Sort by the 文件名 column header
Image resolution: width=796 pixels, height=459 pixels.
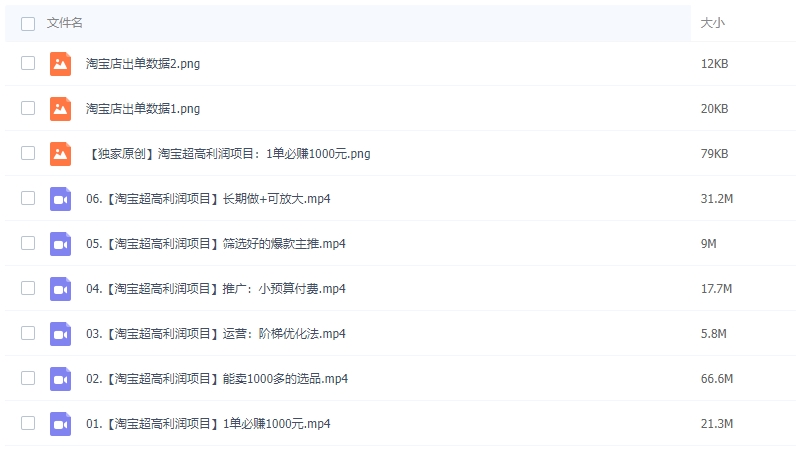point(64,23)
